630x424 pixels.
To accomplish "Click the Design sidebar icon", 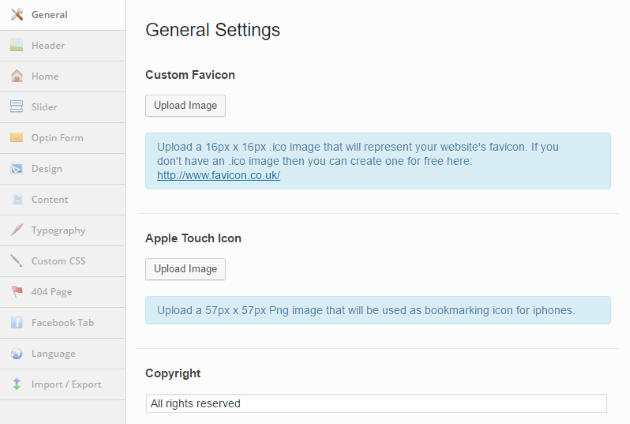I will tap(16, 168).
